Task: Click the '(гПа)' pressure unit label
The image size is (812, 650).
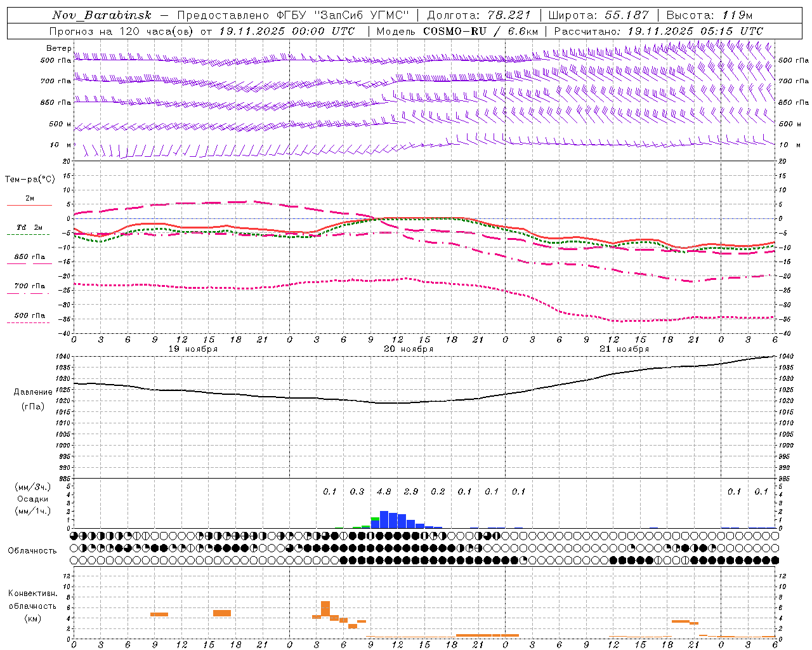Action: (x=33, y=407)
